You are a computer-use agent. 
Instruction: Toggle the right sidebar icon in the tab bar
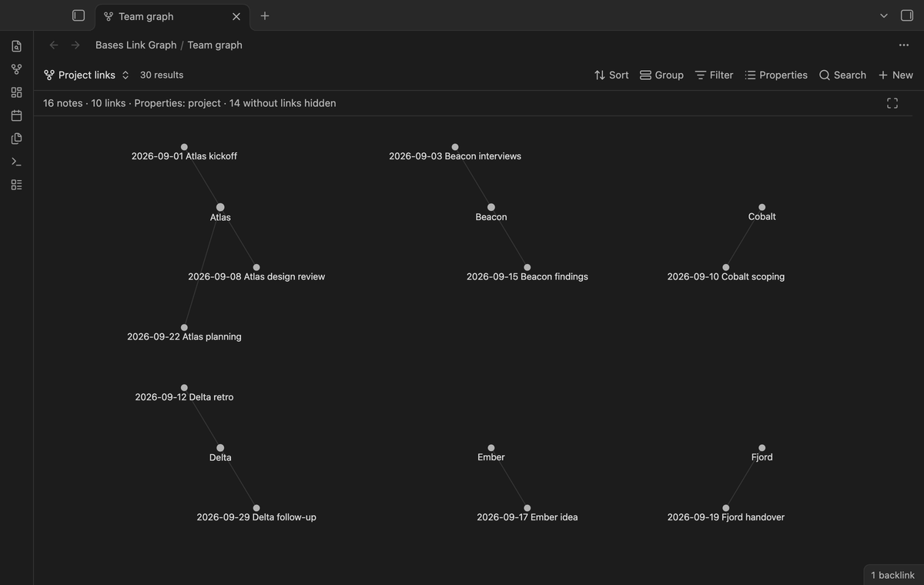pyautogui.click(x=906, y=15)
